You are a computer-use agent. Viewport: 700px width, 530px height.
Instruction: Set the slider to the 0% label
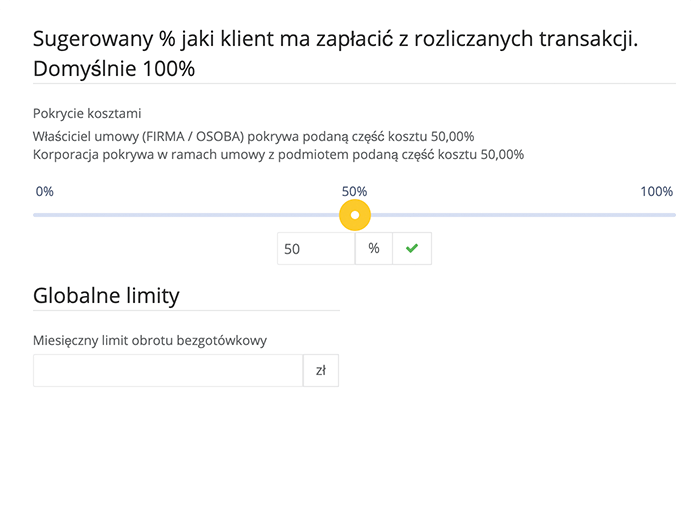[x=45, y=192]
